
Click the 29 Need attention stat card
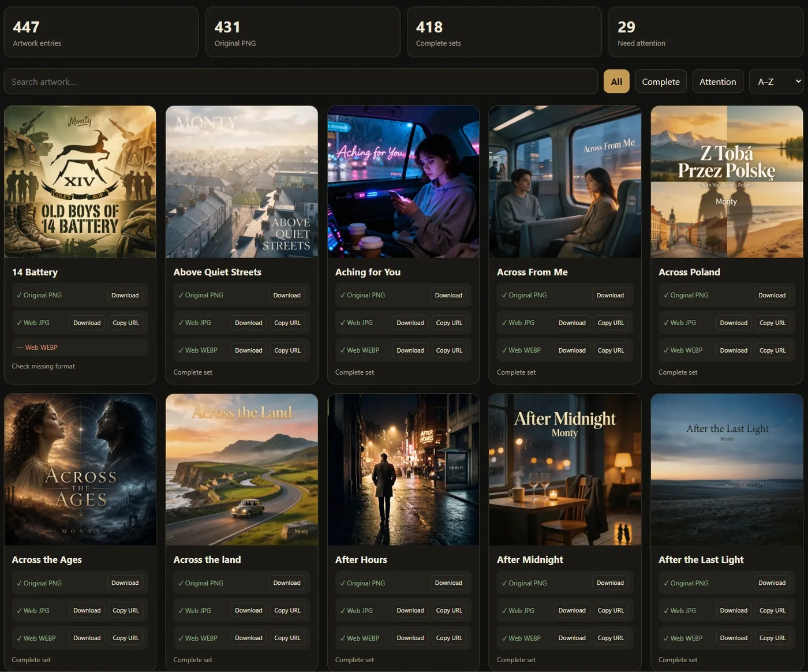point(706,32)
